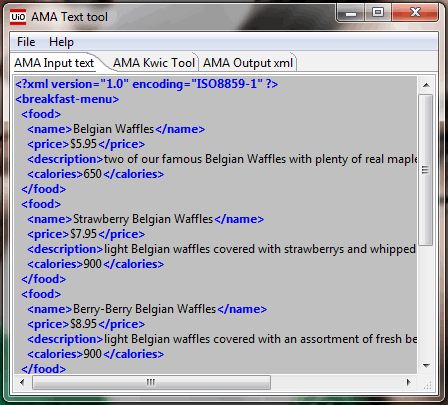Click the 'AMA Text tool' title text
This screenshot has width=448, height=405.
(x=69, y=17)
